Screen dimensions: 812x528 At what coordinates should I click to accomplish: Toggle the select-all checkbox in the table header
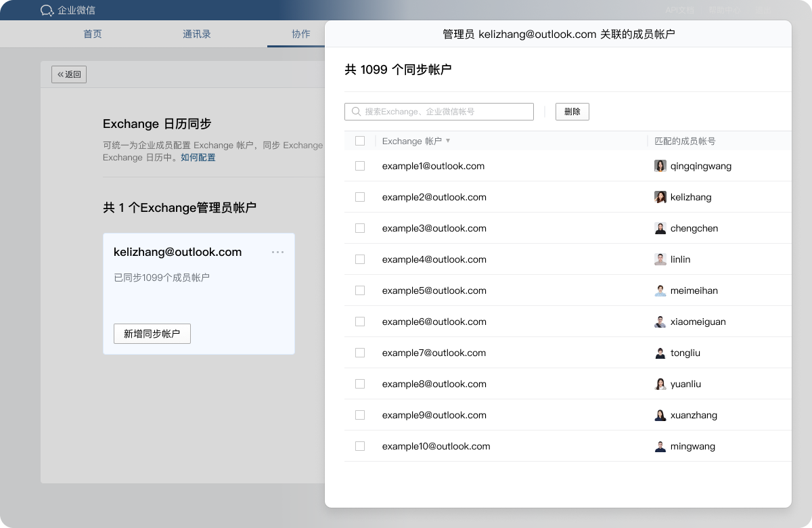[360, 141]
